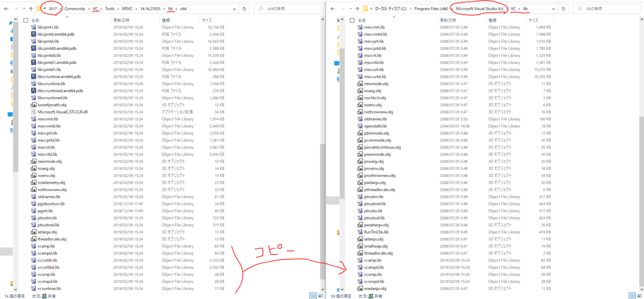Open address history dropdown in lib window
The width and height of the screenshot is (644, 299).
(554, 9)
